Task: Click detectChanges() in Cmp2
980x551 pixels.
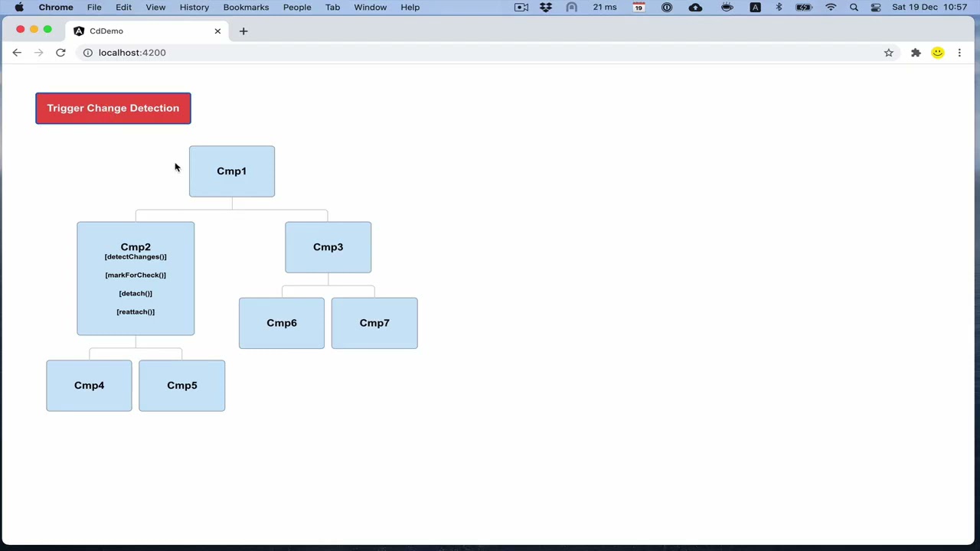Action: tap(136, 257)
